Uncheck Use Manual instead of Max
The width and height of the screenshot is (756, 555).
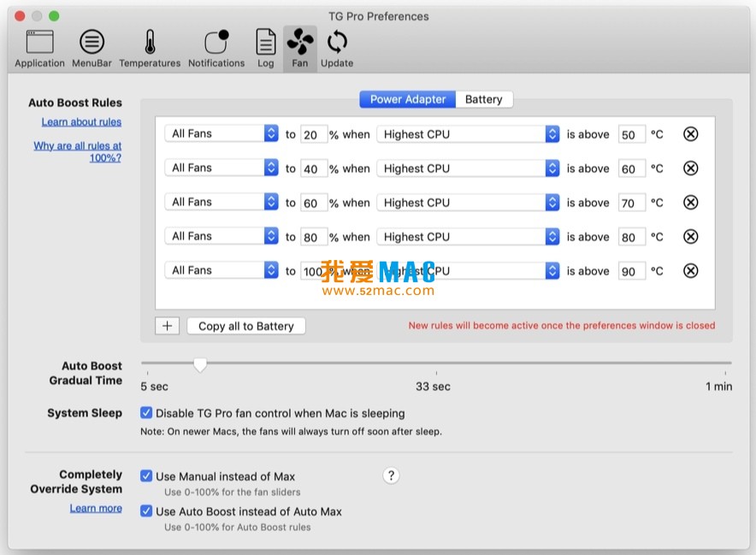click(x=146, y=476)
